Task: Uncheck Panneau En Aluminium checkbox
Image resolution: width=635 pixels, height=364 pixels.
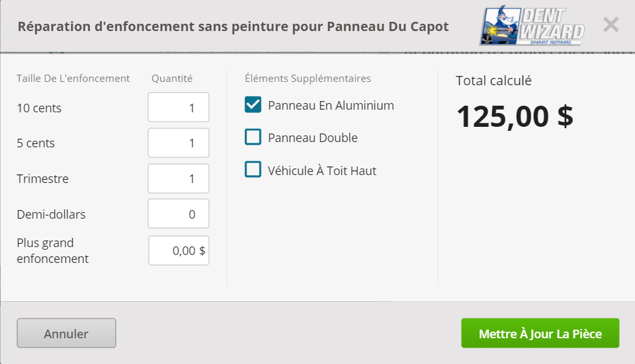Action: click(x=253, y=104)
